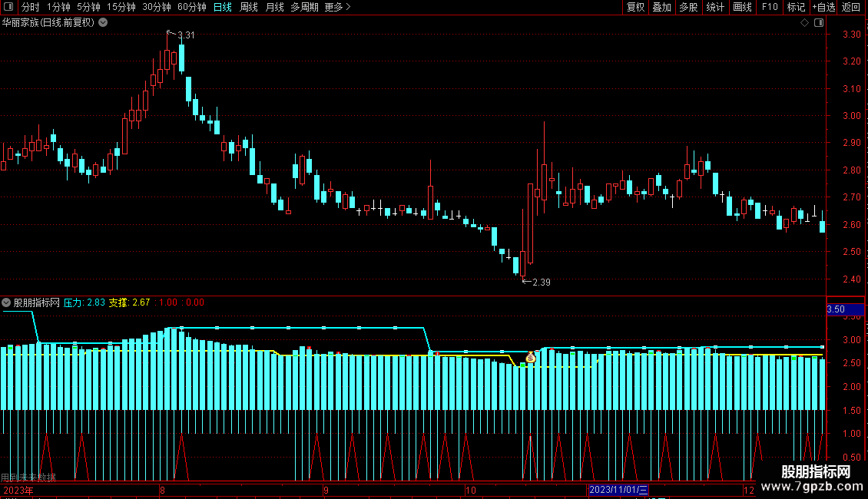Toggle the right side panel icon
This screenshot has height=499, width=868.
click(819, 23)
